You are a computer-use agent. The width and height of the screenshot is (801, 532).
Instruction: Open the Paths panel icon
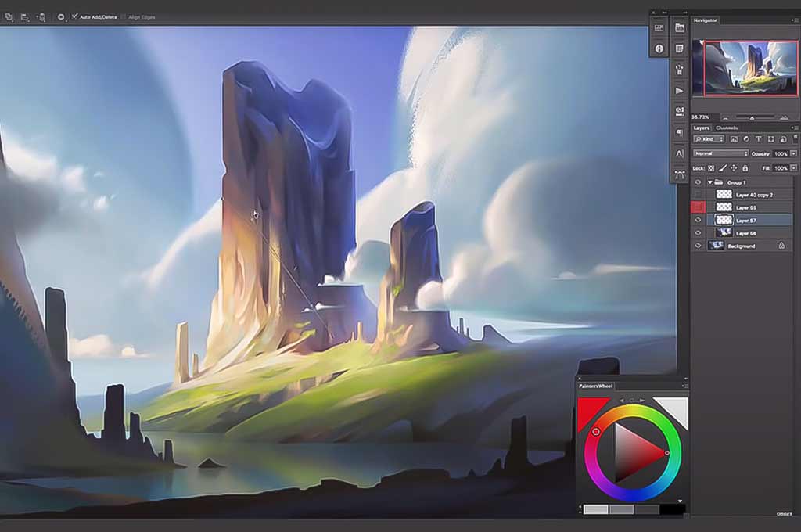(x=680, y=174)
